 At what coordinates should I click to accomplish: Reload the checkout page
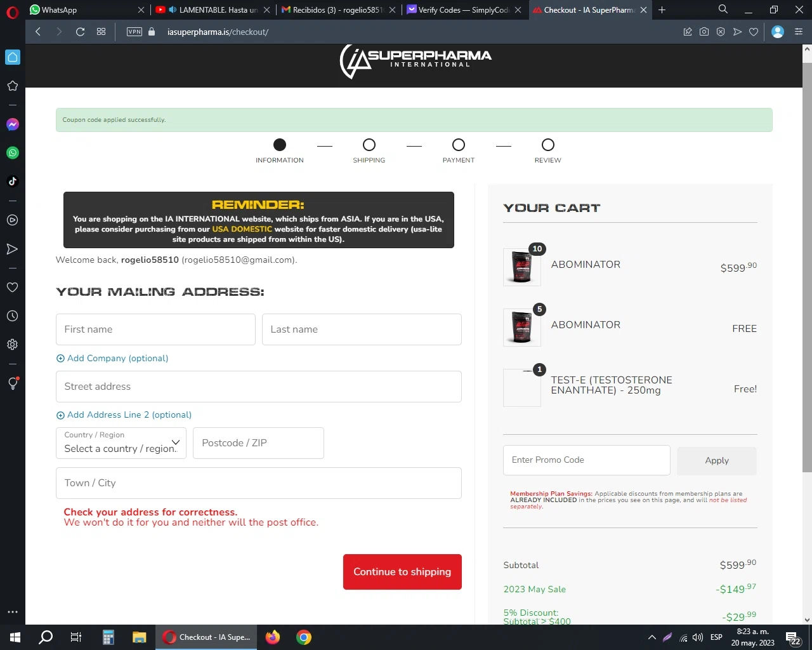point(80,32)
